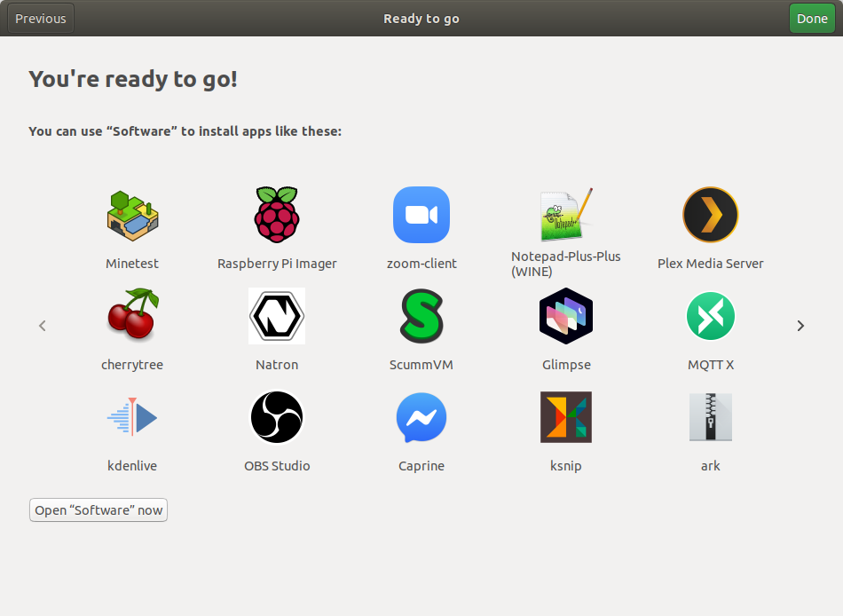Click the Caprine label
843x616 pixels.
[421, 466]
